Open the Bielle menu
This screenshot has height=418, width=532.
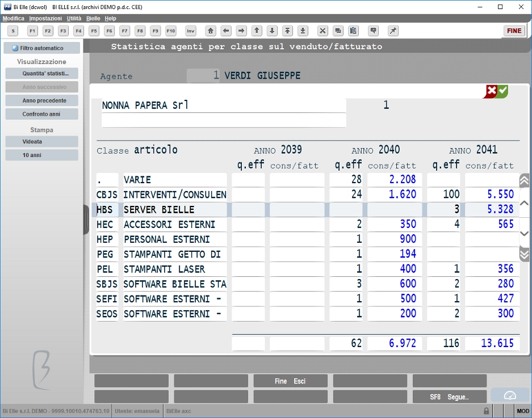[93, 18]
